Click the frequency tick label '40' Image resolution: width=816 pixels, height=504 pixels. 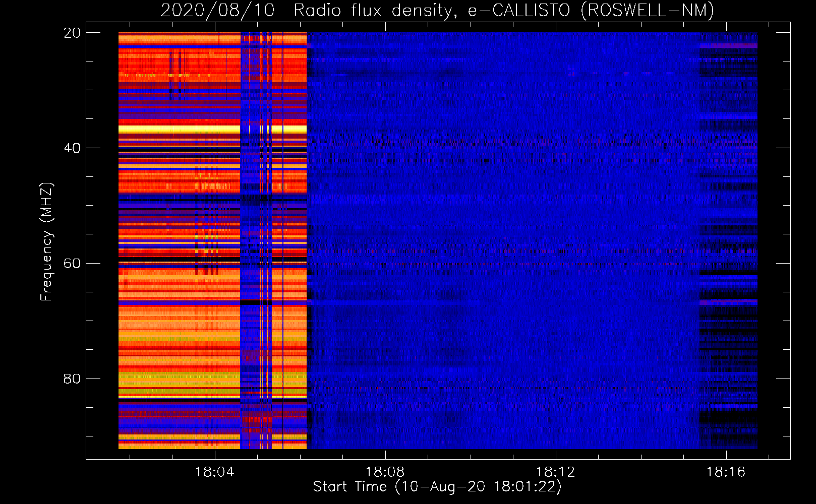pyautogui.click(x=72, y=148)
